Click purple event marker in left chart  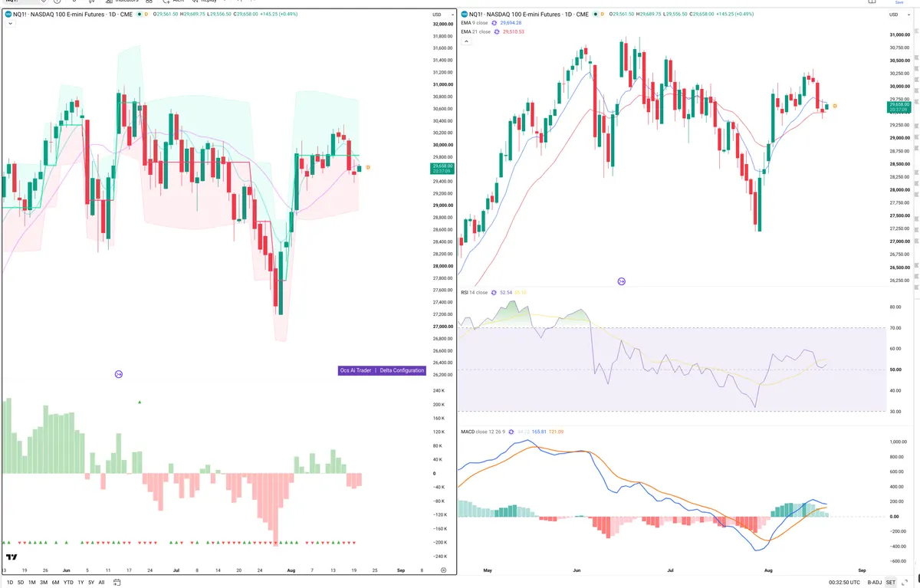tap(119, 374)
